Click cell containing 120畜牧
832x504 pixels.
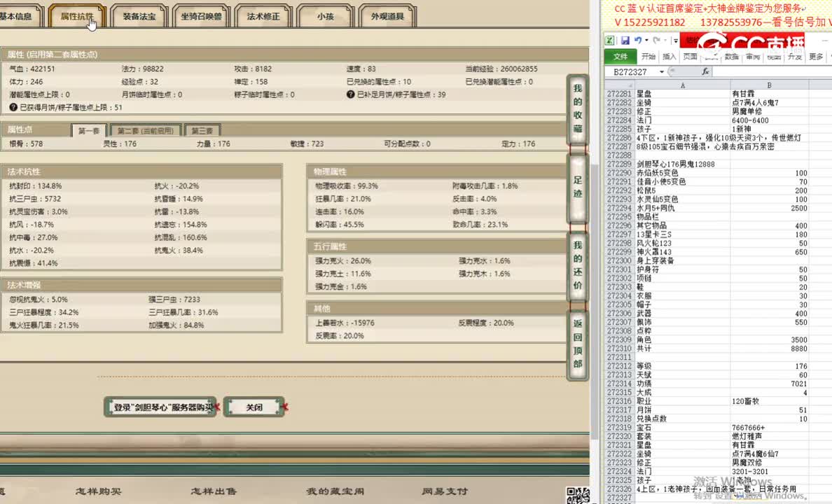[x=770, y=401]
